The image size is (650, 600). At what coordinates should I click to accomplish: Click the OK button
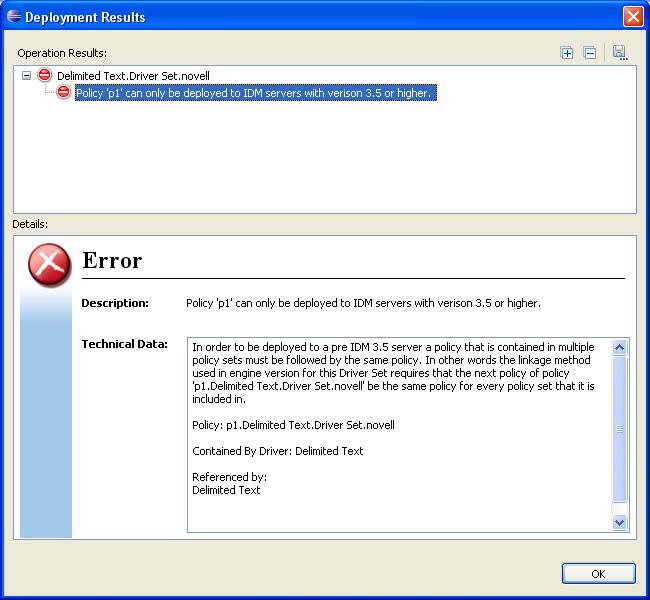click(599, 574)
